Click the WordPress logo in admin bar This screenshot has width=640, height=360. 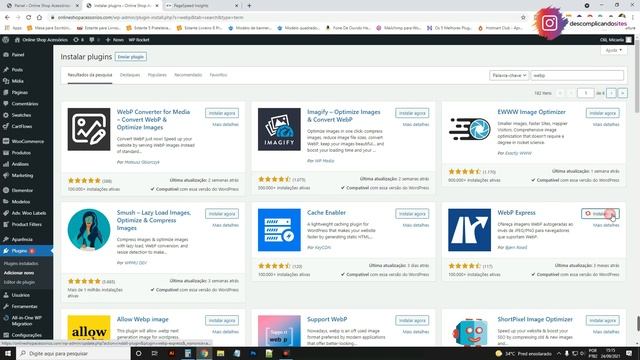(6, 40)
